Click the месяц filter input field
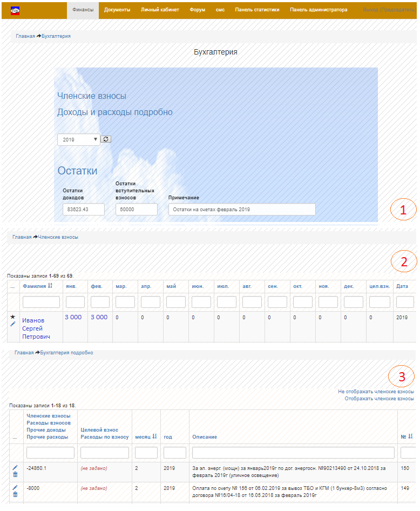 tap(146, 453)
